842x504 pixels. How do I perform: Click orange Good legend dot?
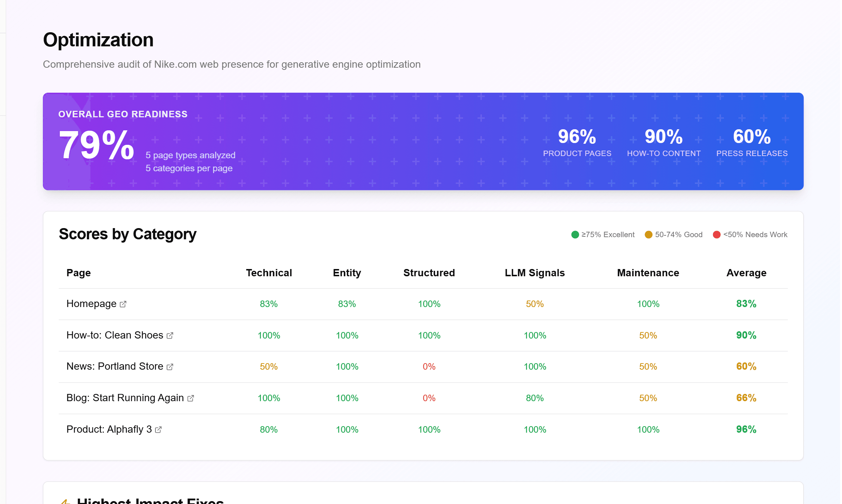pyautogui.click(x=649, y=235)
